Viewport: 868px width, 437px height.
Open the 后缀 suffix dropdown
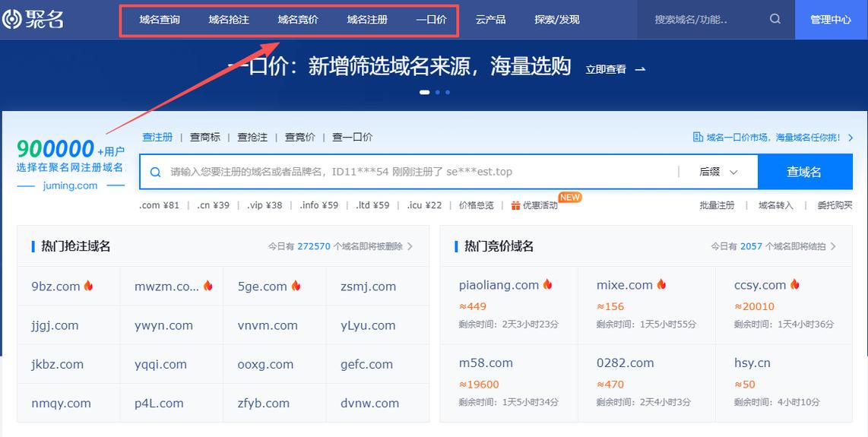point(718,173)
